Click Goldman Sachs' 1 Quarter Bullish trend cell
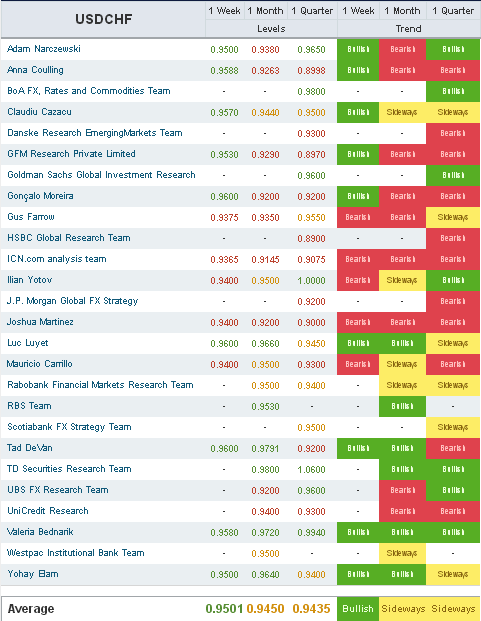 click(452, 175)
